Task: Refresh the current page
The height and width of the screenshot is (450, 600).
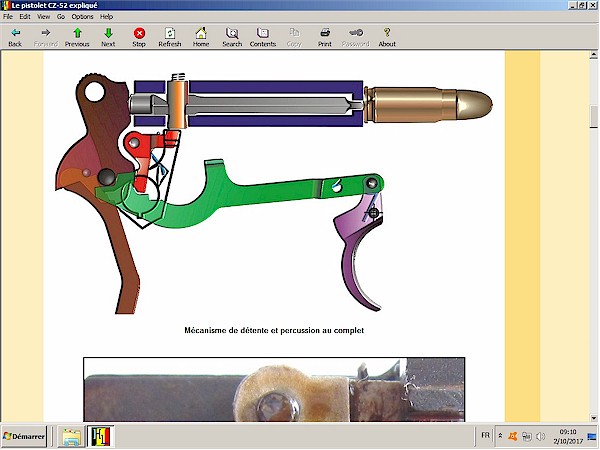Action: pyautogui.click(x=170, y=37)
